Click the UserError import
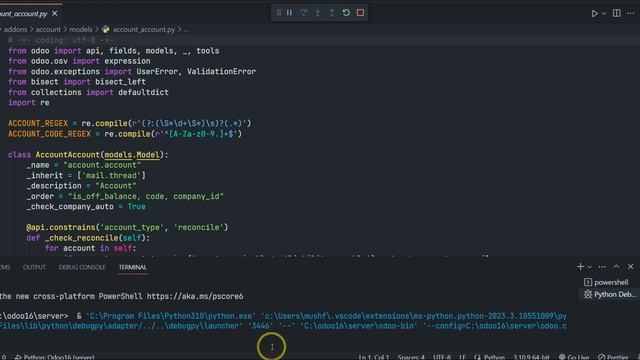Screen dimensions: 640x360 click(x=157, y=71)
